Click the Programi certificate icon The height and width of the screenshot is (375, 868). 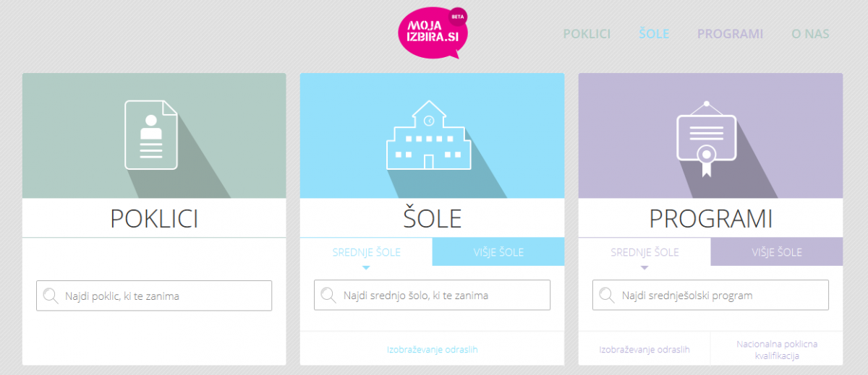click(707, 139)
